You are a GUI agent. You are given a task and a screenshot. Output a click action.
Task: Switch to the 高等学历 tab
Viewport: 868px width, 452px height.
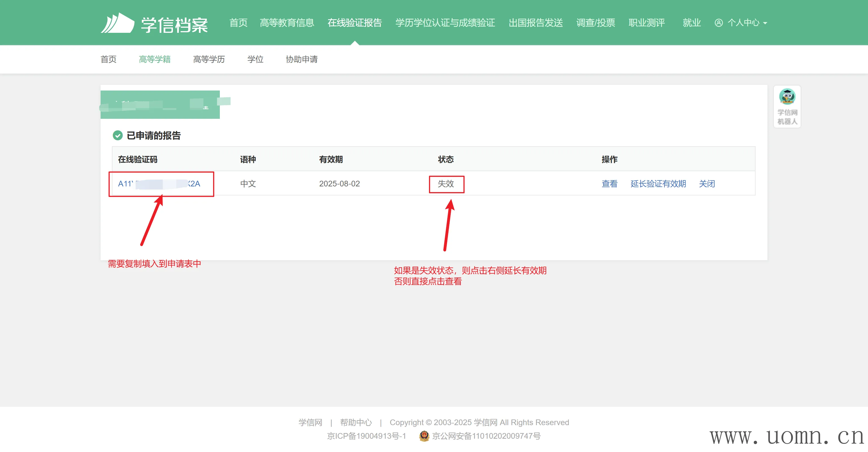209,59
